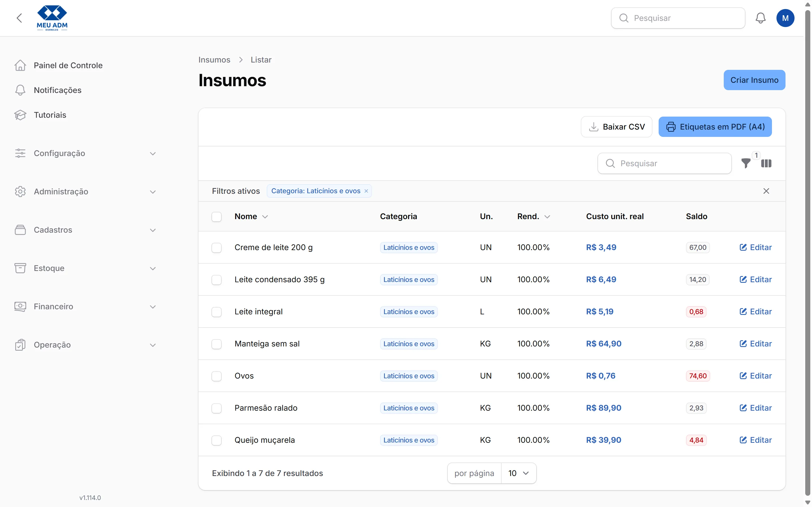
Task: Remove the Laticínios e ovos filter tag
Action: pos(366,191)
